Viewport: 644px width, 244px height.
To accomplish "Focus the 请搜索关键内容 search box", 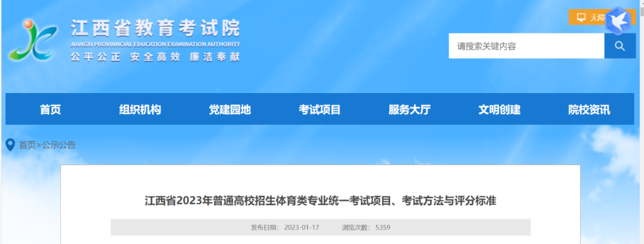I will (x=527, y=46).
